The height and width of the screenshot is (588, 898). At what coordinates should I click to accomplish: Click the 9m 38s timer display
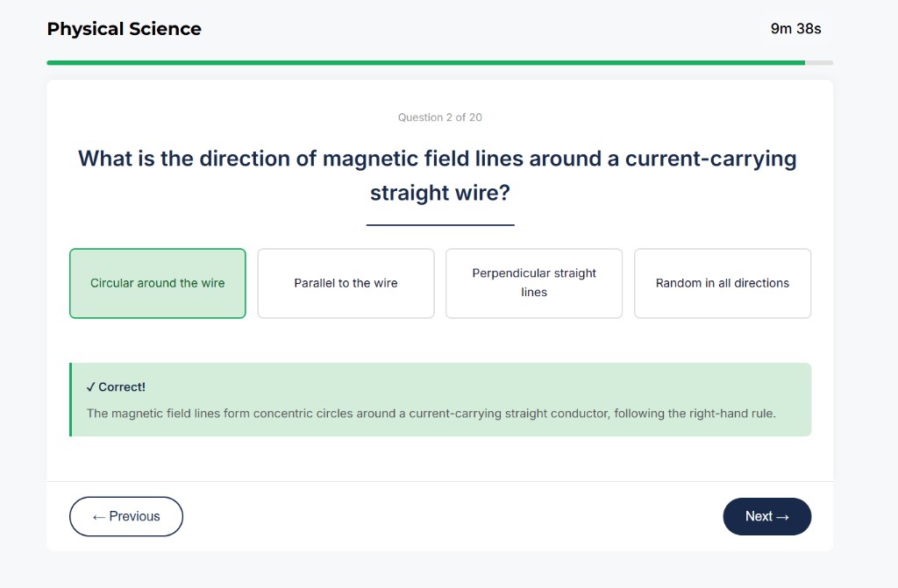(795, 28)
